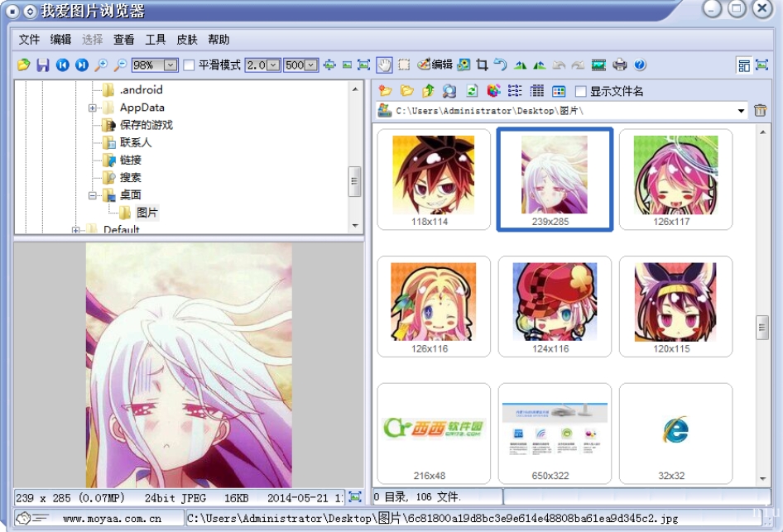783x532 pixels.
Task: Go up one folder level
Action: pyautogui.click(x=428, y=91)
